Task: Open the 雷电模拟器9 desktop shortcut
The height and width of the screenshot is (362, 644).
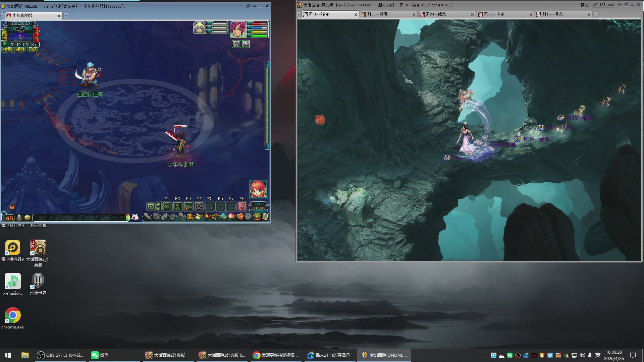Action: tap(13, 250)
